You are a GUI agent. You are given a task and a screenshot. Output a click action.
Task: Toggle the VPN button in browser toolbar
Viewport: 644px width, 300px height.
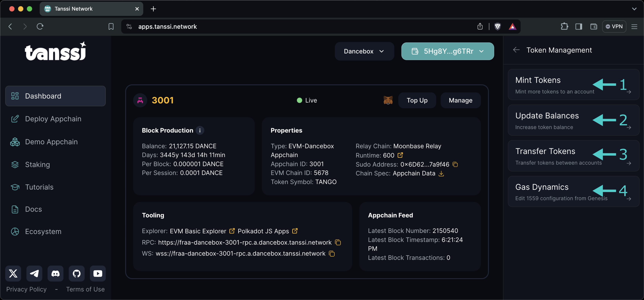point(614,26)
